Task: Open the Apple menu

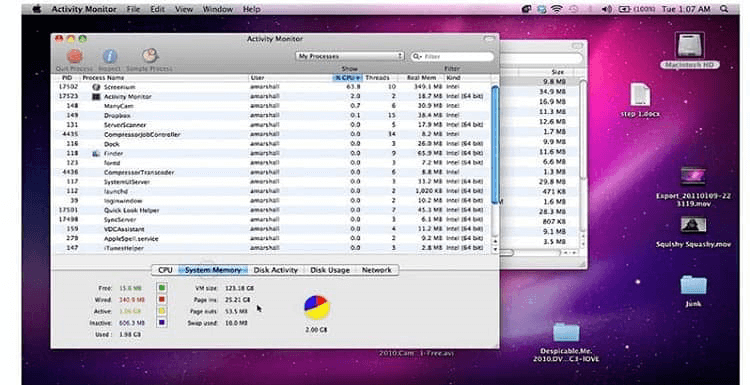Action: pos(37,9)
